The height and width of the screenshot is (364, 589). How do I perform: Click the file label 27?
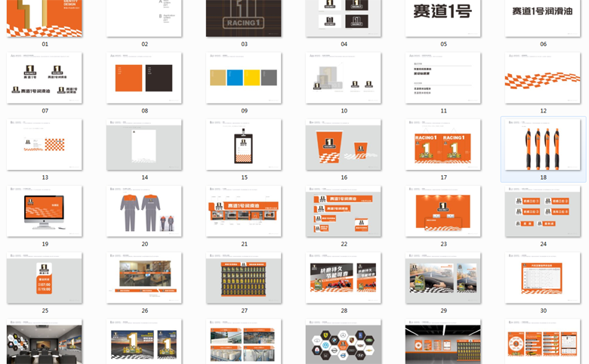coord(245,310)
